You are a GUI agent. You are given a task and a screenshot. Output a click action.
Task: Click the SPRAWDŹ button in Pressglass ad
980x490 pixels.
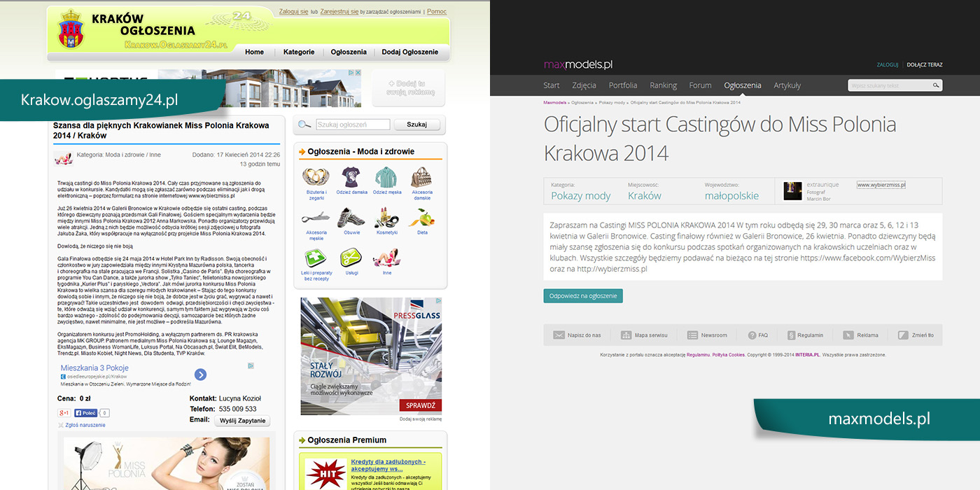(x=421, y=405)
